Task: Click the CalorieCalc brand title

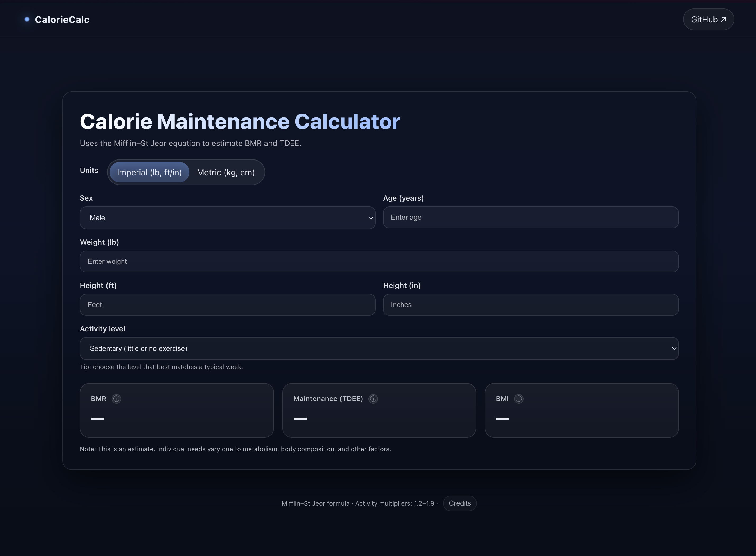Action: pos(62,20)
